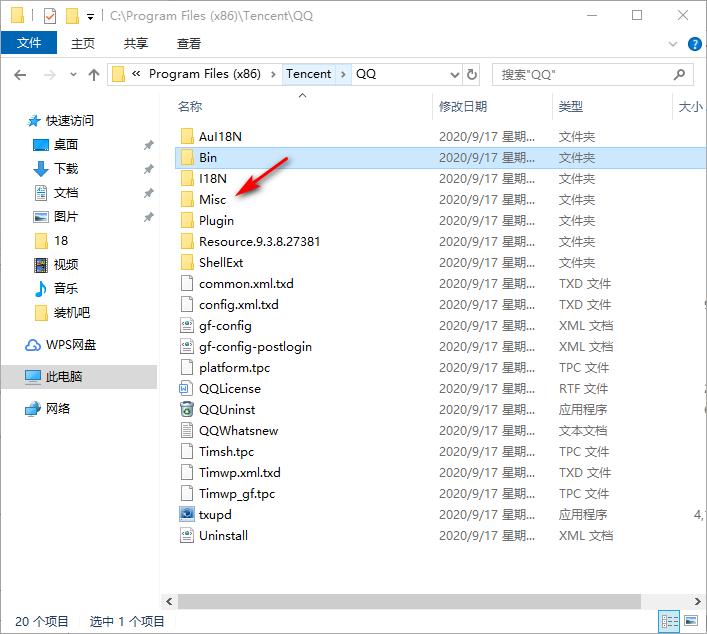Click the QQLicense RTF document icon
The width and height of the screenshot is (707, 634).
(187, 388)
